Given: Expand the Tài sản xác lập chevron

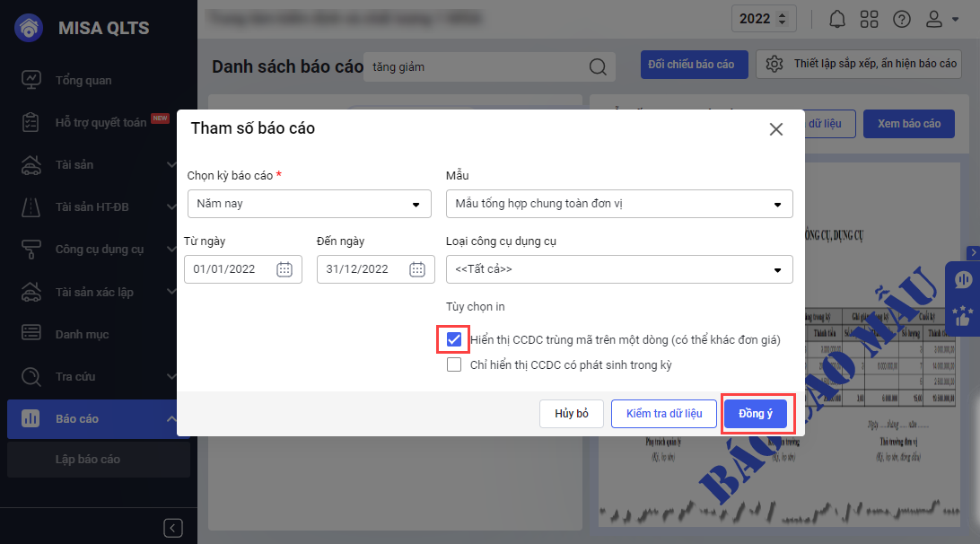Looking at the screenshot, I should (171, 292).
